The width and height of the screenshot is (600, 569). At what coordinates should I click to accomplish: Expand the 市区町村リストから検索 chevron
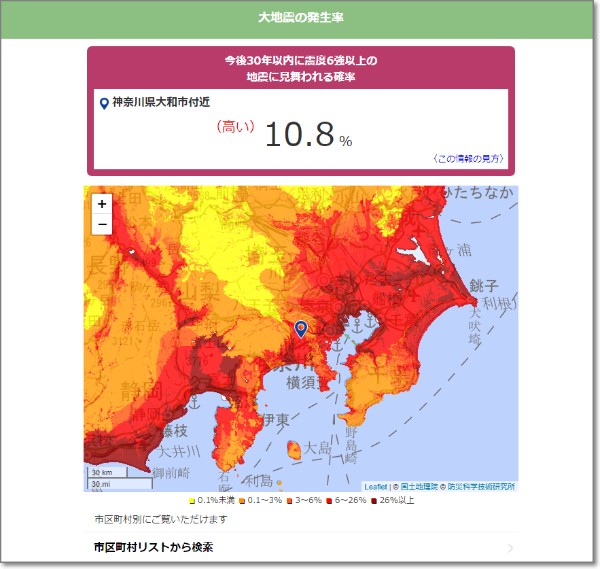pos(510,548)
